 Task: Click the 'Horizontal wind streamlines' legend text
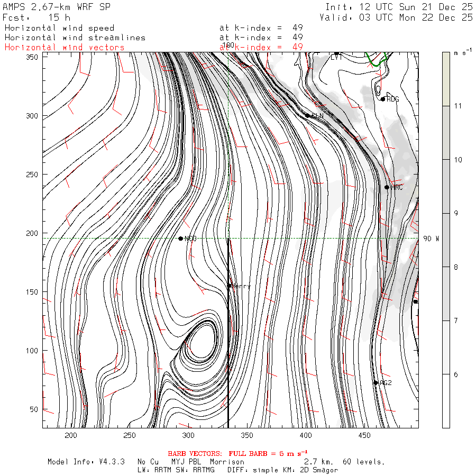(x=75, y=38)
